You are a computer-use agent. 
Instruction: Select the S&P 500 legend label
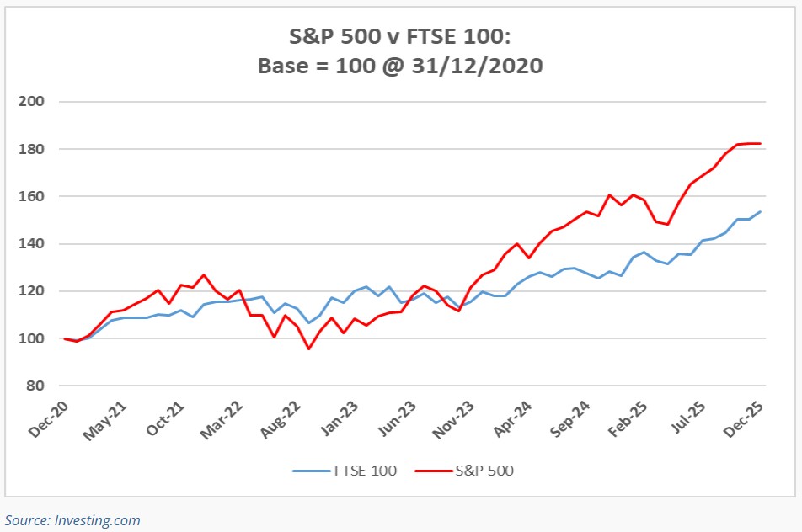pos(484,471)
